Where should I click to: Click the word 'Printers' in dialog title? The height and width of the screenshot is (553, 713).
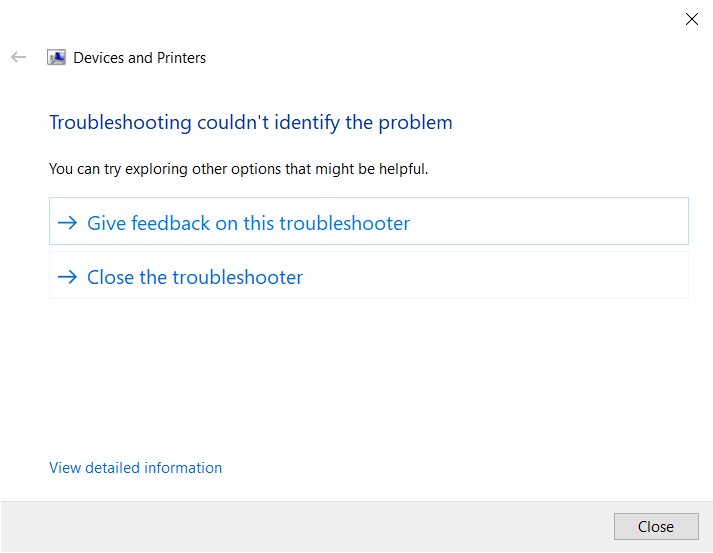[181, 58]
